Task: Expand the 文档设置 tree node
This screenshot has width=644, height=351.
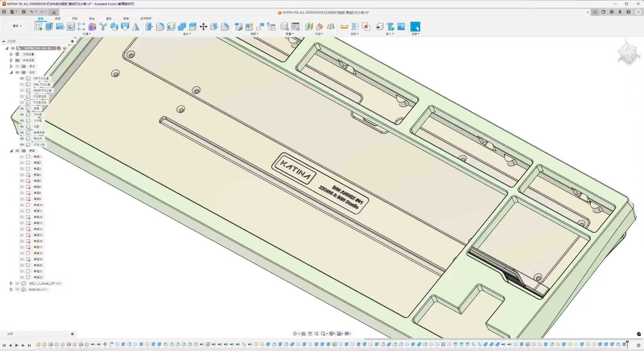Action: (x=11, y=54)
